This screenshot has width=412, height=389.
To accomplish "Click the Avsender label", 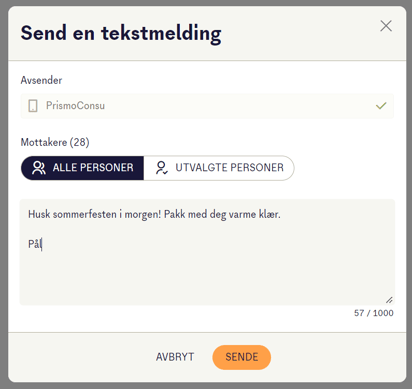I will click(x=41, y=80).
